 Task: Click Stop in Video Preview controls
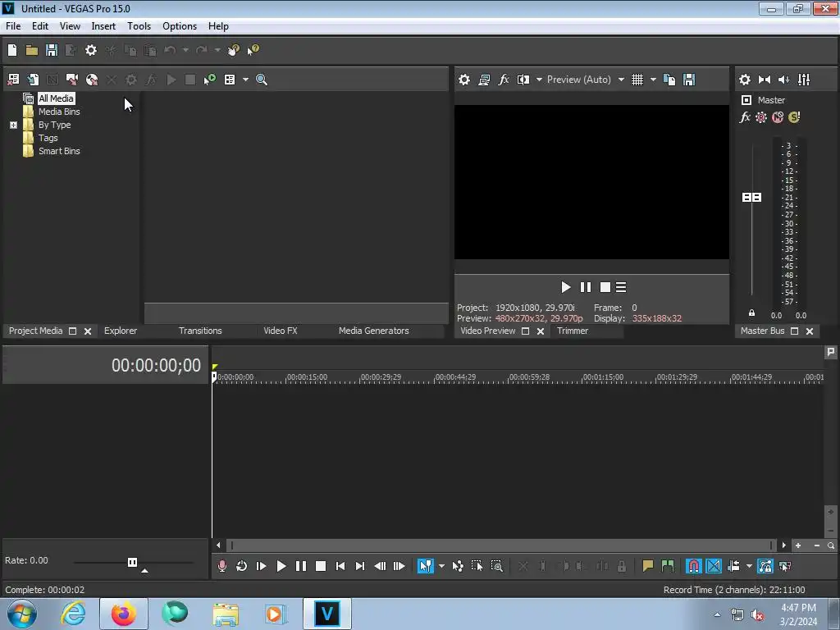coord(605,288)
